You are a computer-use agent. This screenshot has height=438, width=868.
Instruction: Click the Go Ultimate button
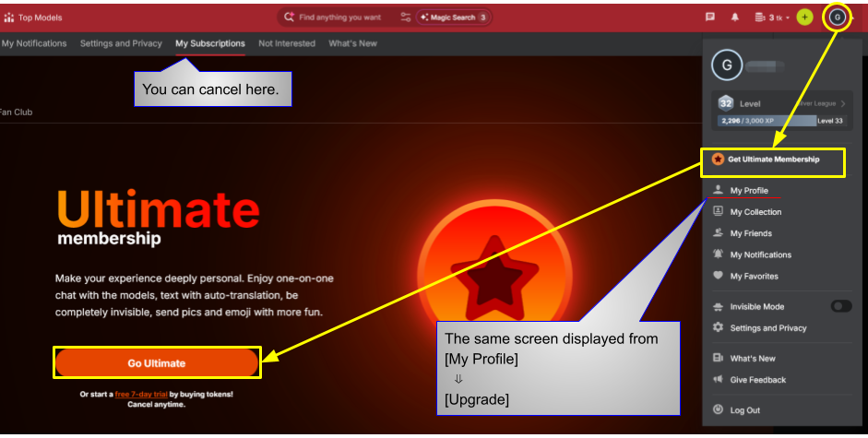tap(157, 363)
